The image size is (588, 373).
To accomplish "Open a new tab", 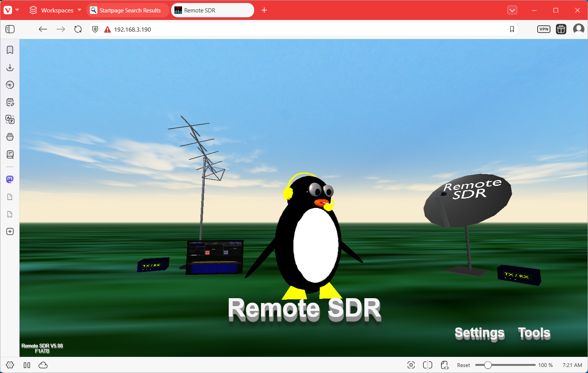I will click(264, 10).
